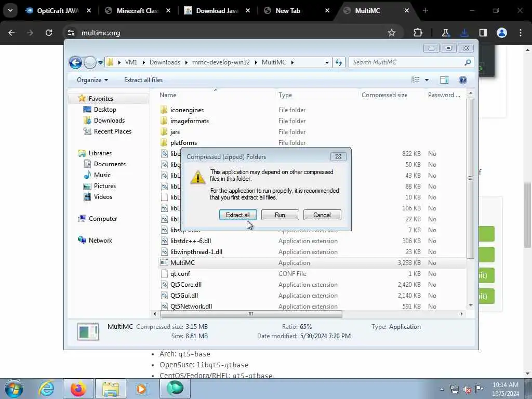
Task: Open Explorer help icon
Action: pyautogui.click(x=463, y=79)
